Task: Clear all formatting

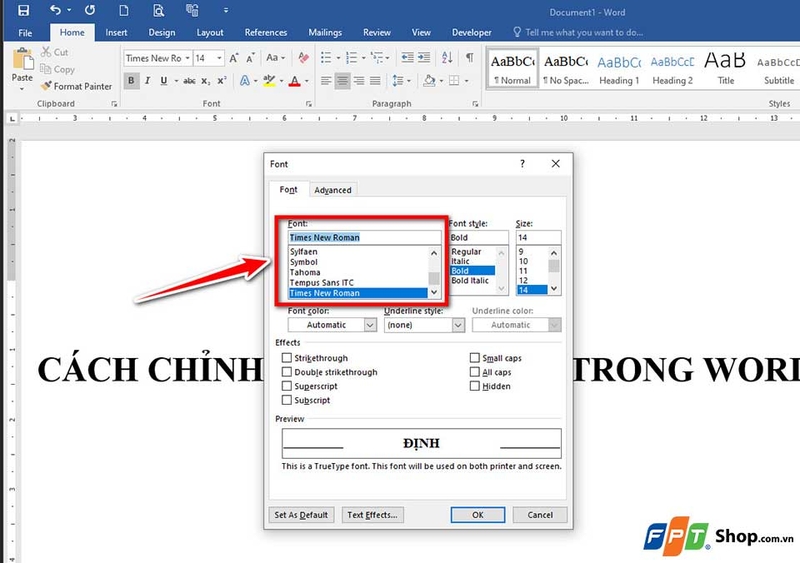Action: click(304, 58)
